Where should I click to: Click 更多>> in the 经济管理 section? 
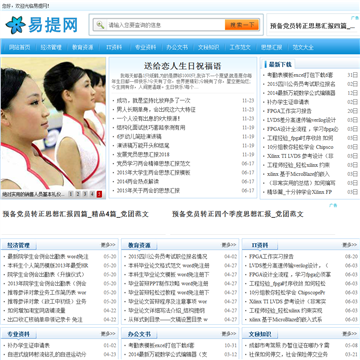tap(108, 245)
